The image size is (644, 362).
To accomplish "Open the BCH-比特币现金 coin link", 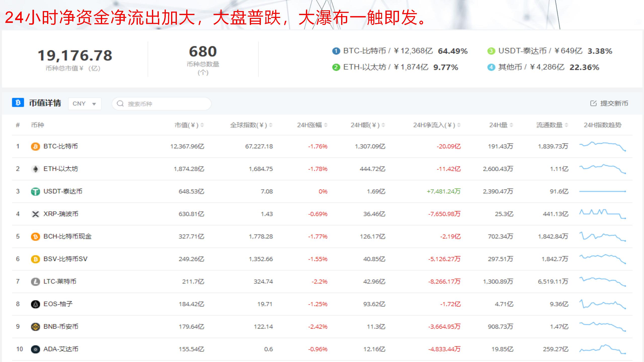I will click(x=67, y=236).
